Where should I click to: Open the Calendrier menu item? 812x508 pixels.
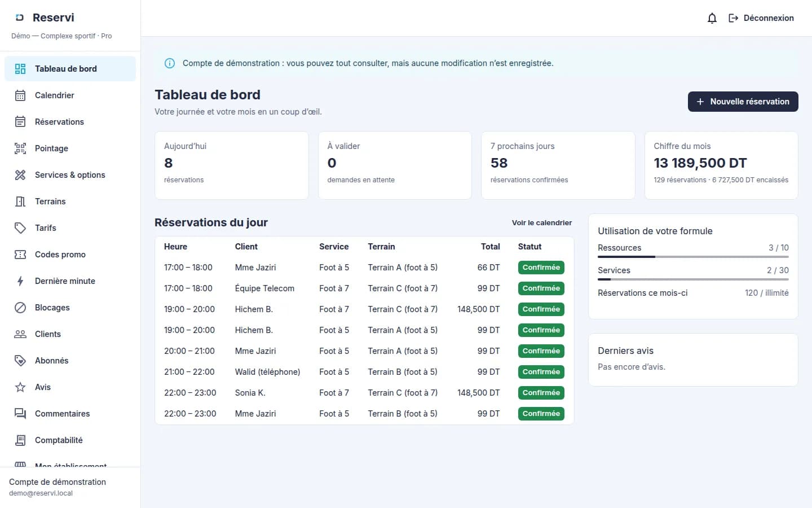coord(70,95)
